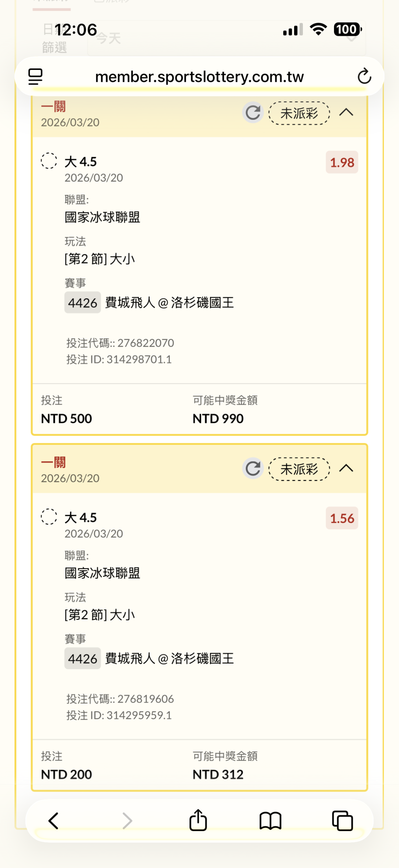The width and height of the screenshot is (399, 868).
Task: Collapse the second bet card chevron
Action: point(346,468)
